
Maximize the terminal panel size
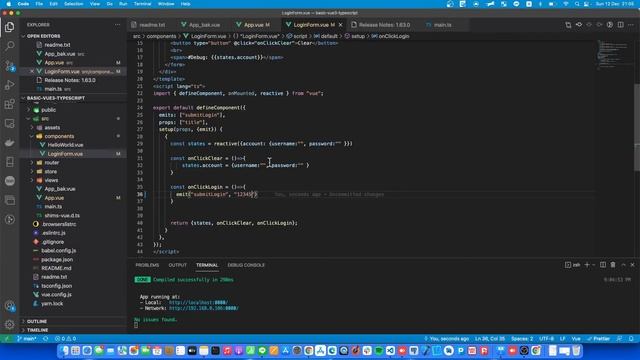point(623,265)
